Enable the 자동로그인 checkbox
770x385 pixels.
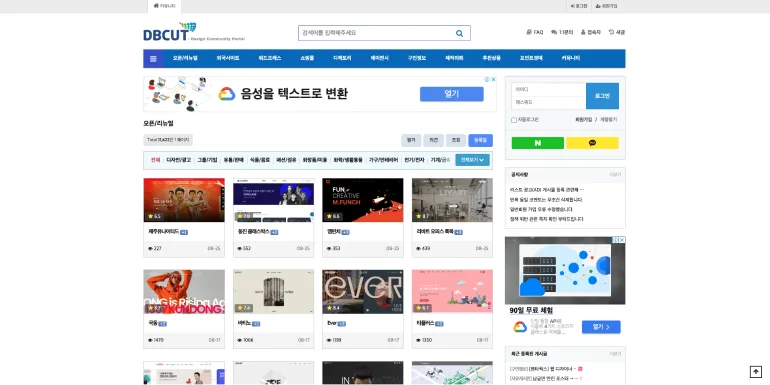(514, 120)
